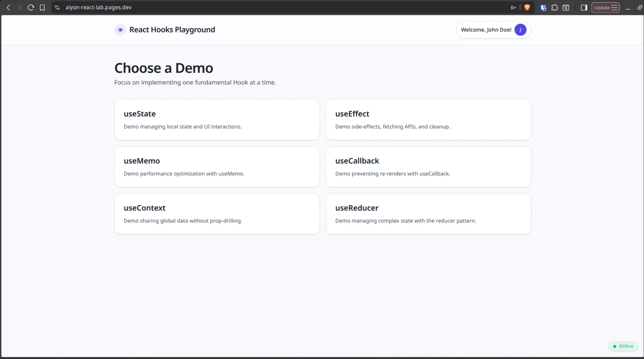Restore down the browser window
644x359 pixels.
pos(640,8)
